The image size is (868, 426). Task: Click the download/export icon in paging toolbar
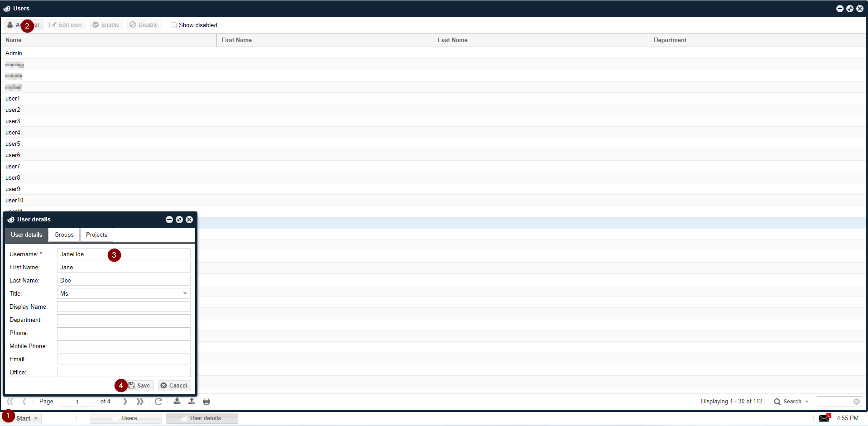(x=177, y=401)
